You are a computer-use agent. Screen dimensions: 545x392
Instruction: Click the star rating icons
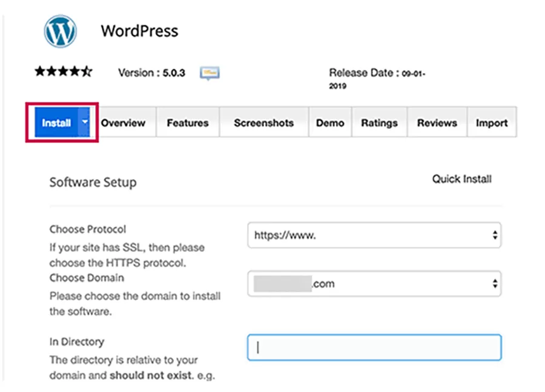[x=64, y=71]
